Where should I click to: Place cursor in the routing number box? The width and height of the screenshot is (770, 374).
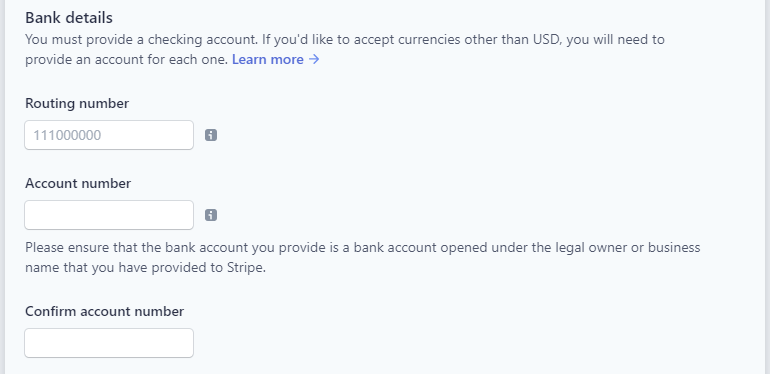109,135
